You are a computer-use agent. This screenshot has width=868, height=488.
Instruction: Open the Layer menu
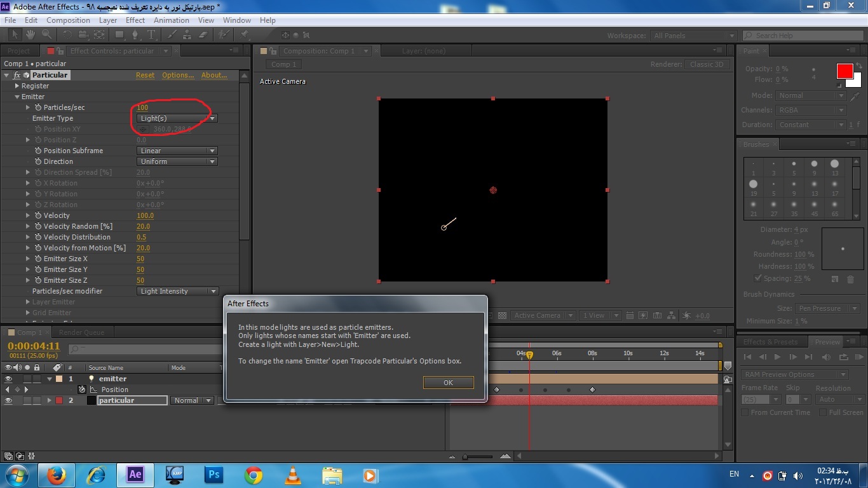(108, 20)
